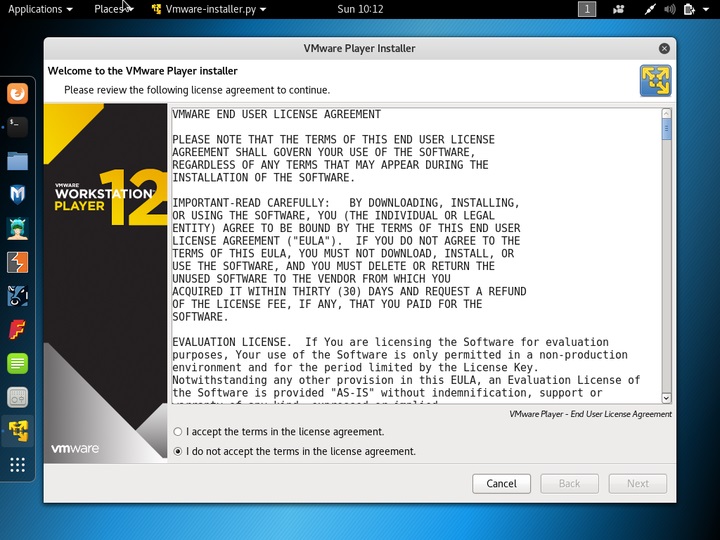Select I do not accept the terms option
The width and height of the screenshot is (720, 540).
tap(178, 451)
